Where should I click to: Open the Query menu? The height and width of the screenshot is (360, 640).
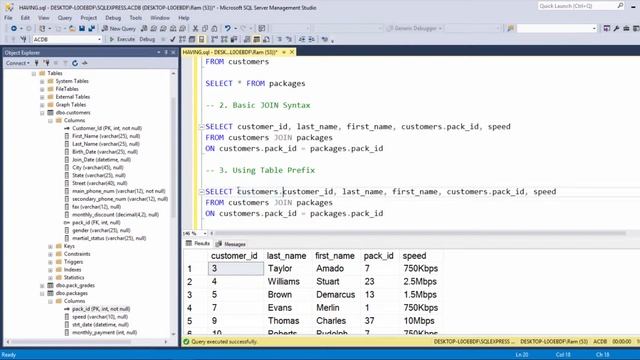pos(64,18)
